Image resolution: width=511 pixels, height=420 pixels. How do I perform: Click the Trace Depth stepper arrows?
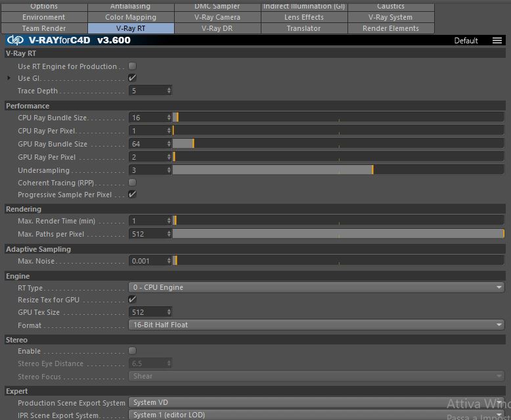(x=169, y=91)
